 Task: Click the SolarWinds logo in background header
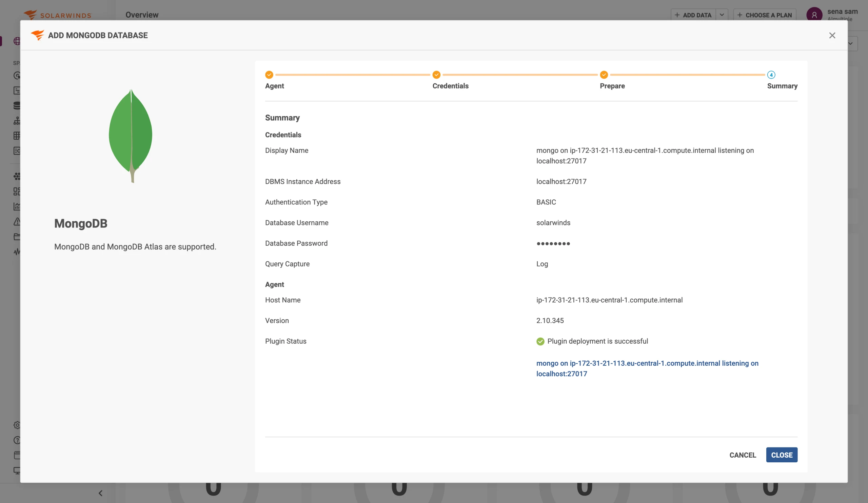[57, 15]
